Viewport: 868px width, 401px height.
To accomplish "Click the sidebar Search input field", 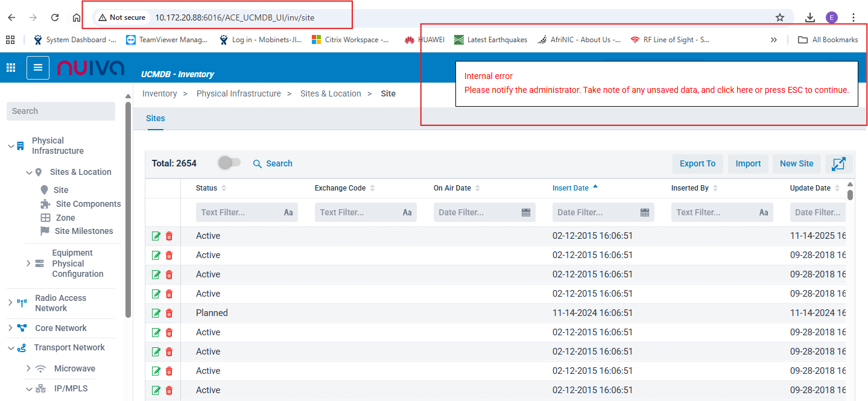I will point(60,111).
